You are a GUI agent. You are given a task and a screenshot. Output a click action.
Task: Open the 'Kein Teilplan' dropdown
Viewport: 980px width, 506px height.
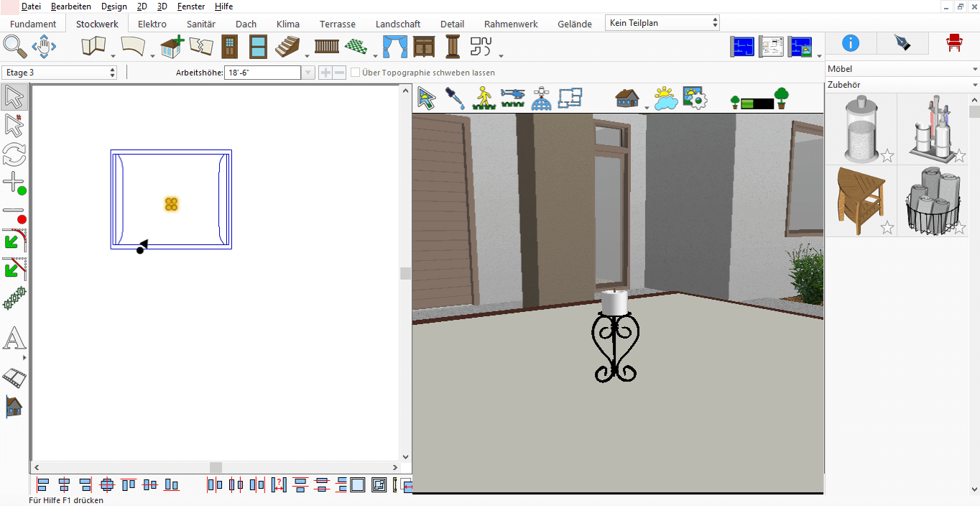pos(662,23)
